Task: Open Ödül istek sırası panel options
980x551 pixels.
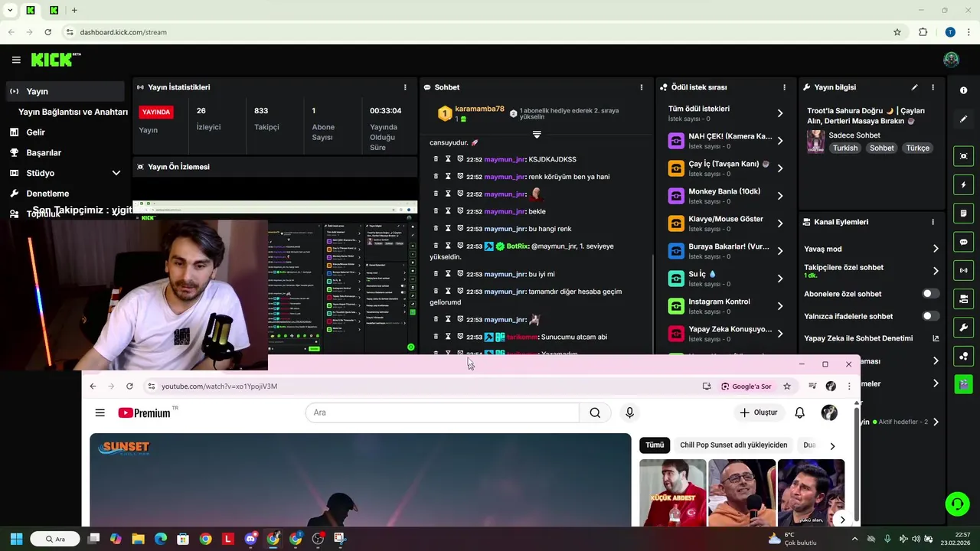Action: point(784,87)
